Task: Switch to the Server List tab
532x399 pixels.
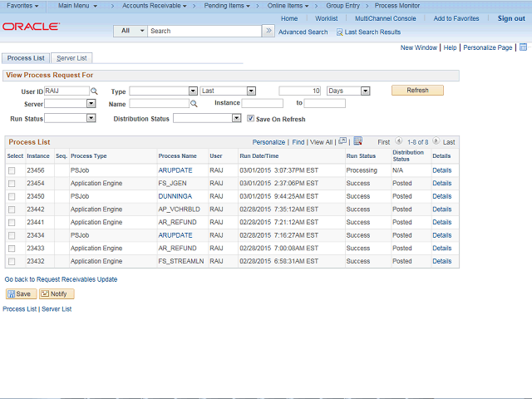Action: (x=72, y=58)
